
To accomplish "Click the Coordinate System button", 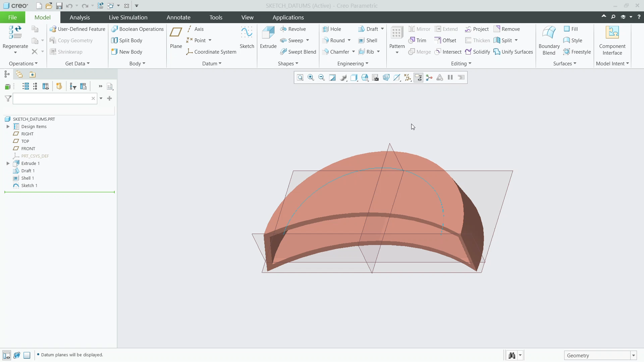I will (211, 52).
